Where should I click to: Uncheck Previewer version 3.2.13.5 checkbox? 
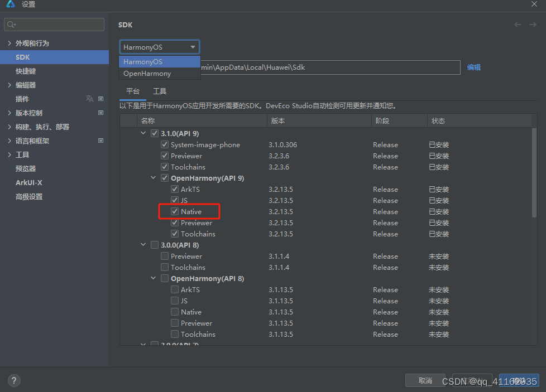pos(175,222)
